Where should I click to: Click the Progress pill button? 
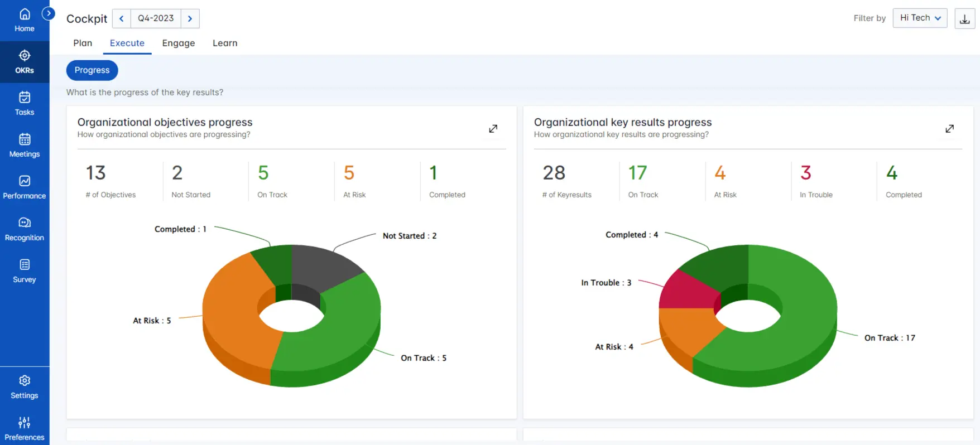(92, 70)
